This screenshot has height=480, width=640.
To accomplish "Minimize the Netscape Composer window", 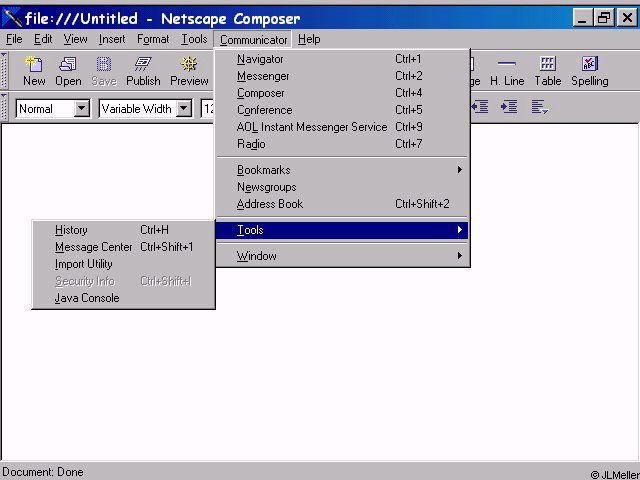I will point(582,18).
